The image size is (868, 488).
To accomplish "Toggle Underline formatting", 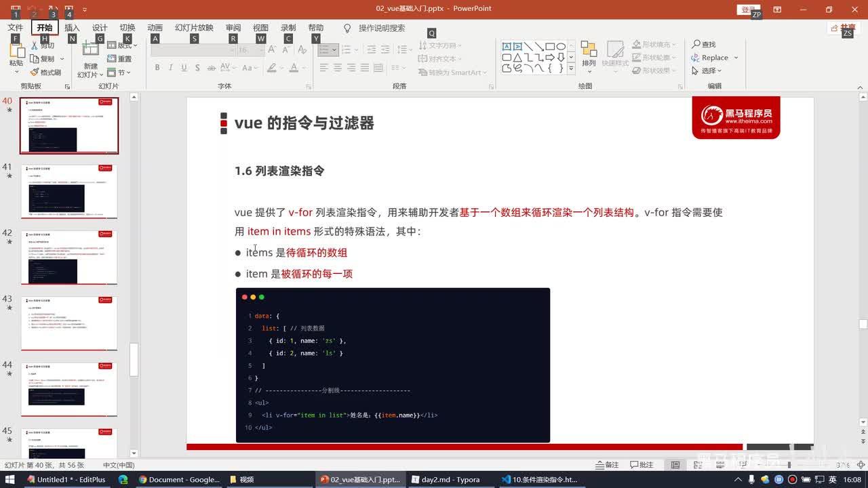I will point(184,68).
